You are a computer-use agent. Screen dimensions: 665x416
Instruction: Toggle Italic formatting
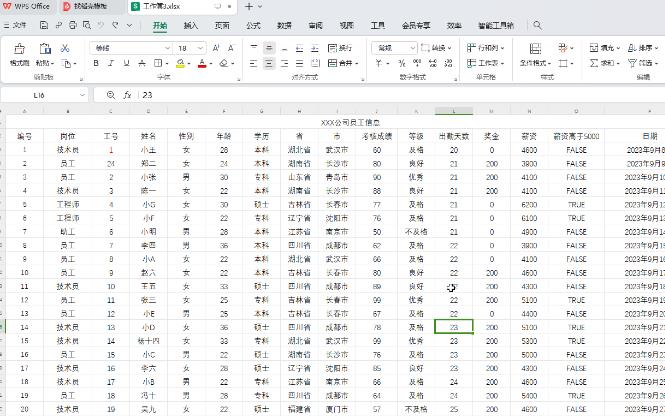click(111, 63)
